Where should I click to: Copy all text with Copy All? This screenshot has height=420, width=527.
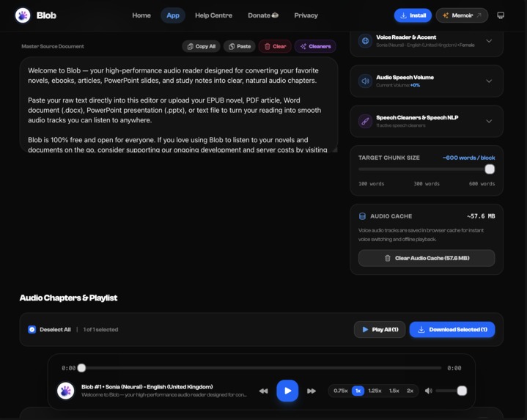(201, 46)
